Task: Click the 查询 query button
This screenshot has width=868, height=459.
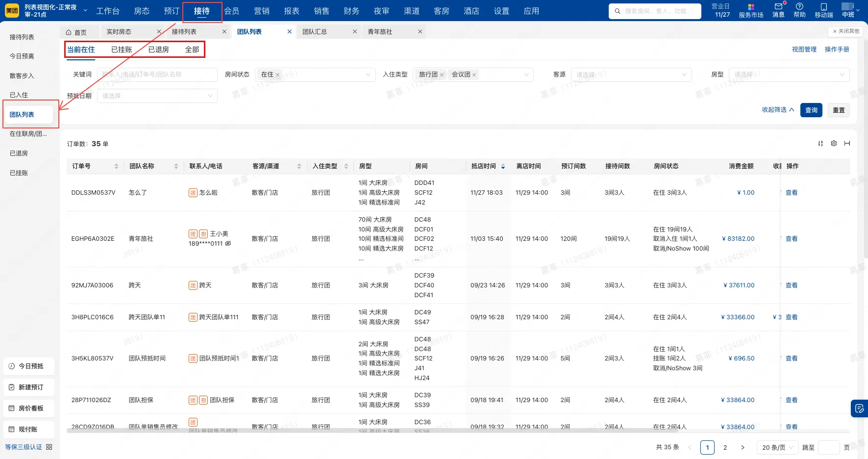Action: [811, 110]
